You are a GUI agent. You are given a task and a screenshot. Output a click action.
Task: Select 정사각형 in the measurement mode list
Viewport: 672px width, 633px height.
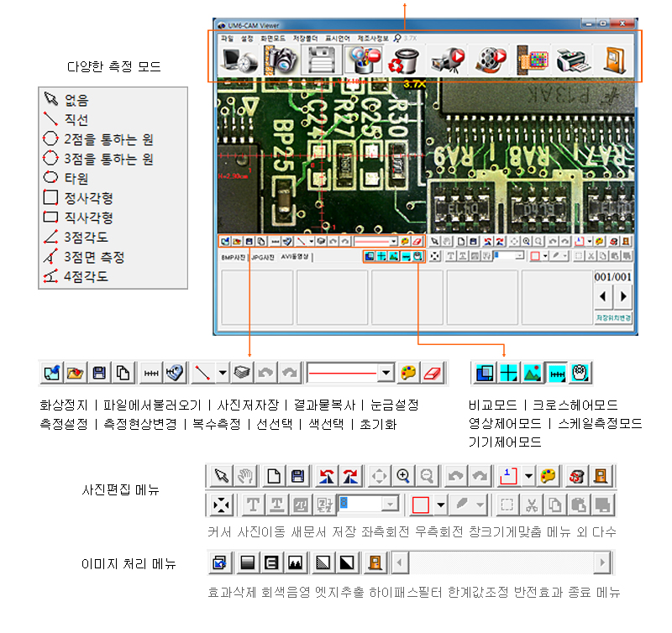click(x=78, y=198)
